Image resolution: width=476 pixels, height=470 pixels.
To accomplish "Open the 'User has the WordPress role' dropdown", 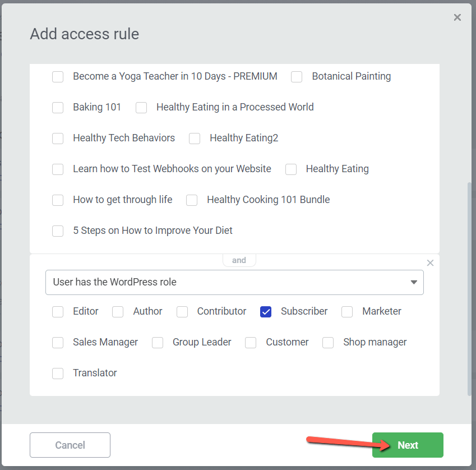I will 234,282.
